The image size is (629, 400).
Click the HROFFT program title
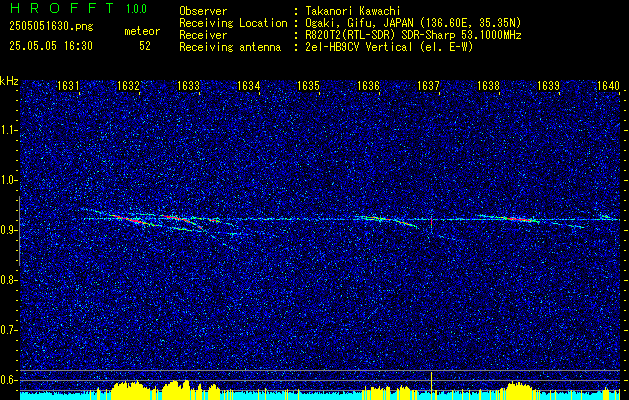pos(61,8)
